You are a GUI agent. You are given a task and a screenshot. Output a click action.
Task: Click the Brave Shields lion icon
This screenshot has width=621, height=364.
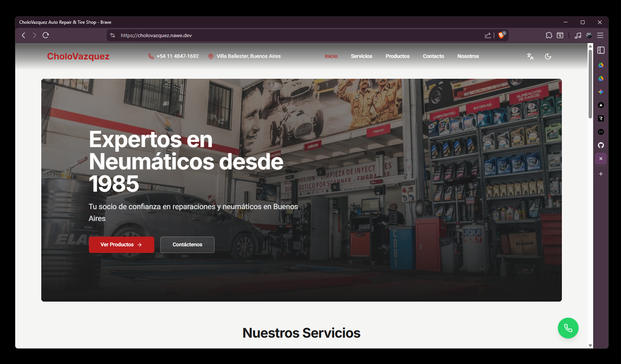point(501,35)
